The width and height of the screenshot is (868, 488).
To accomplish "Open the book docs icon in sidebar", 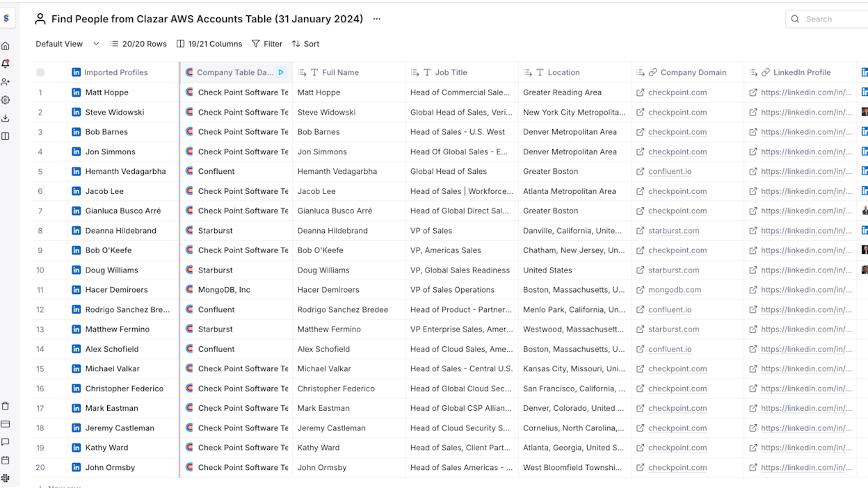I will tap(6, 136).
